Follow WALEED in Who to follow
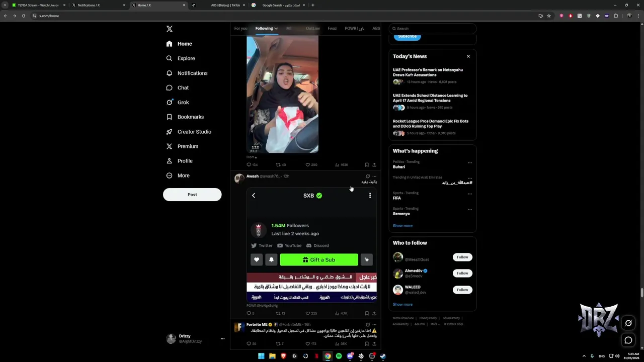644x362 pixels. pos(462,290)
